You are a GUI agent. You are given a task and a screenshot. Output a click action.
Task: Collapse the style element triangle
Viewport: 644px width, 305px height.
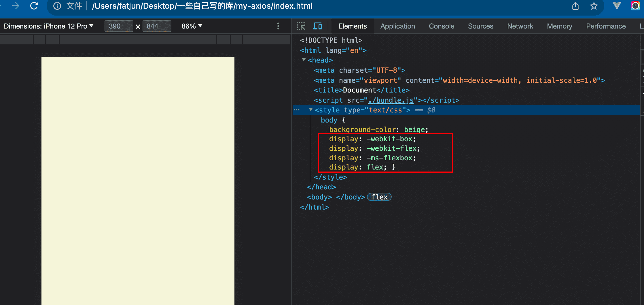pyautogui.click(x=310, y=110)
